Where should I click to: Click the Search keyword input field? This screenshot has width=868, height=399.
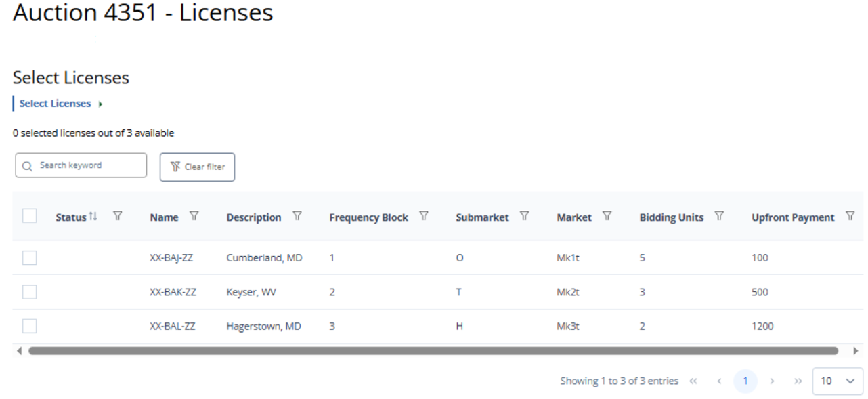pos(81,165)
